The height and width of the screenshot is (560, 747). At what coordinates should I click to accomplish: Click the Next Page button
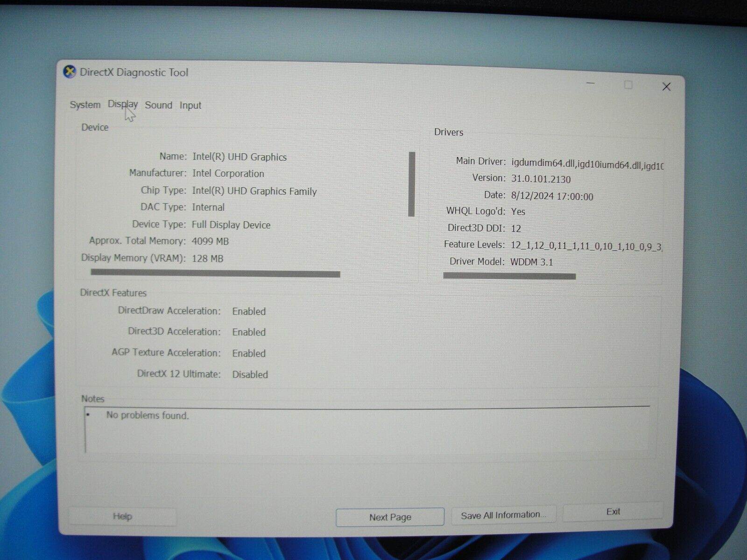click(389, 517)
